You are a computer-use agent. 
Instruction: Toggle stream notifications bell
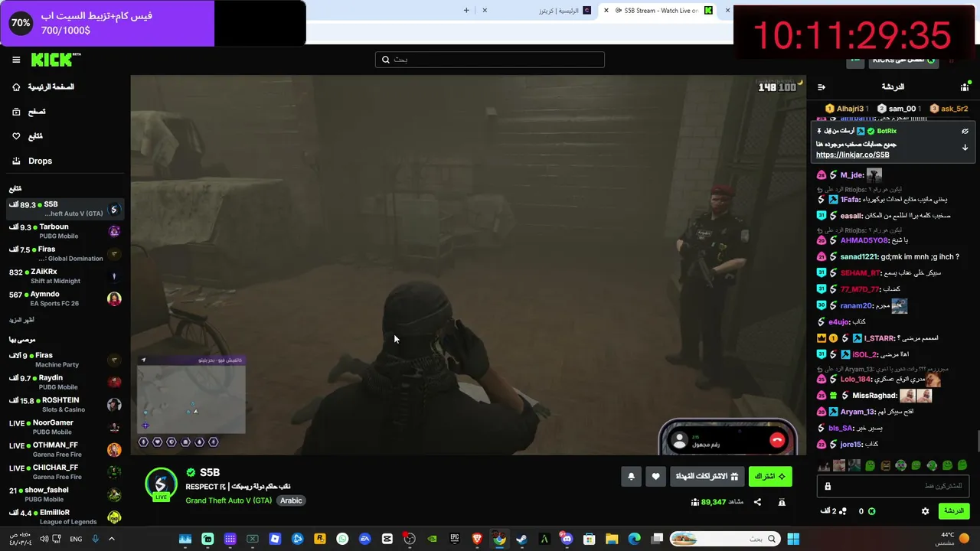tap(631, 476)
